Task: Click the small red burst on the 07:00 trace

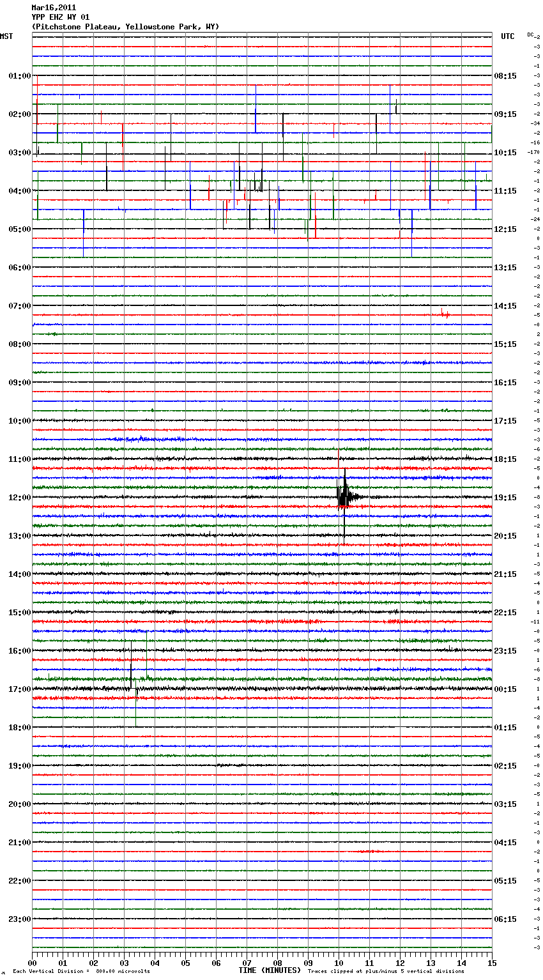Action: [x=445, y=314]
